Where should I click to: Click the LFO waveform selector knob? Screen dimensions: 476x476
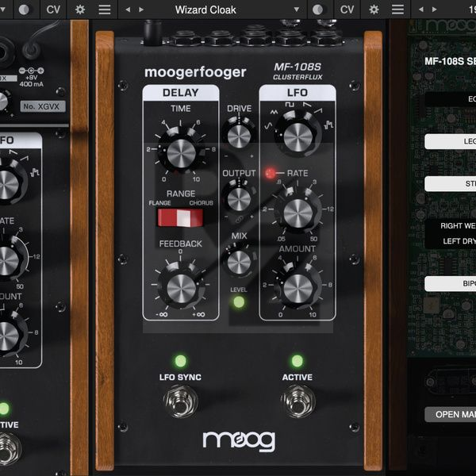(297, 136)
